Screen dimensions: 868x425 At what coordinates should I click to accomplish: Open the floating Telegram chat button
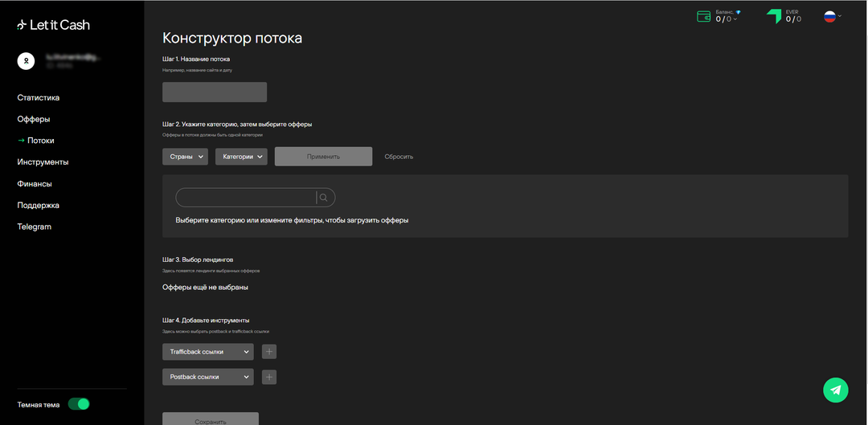(835, 390)
